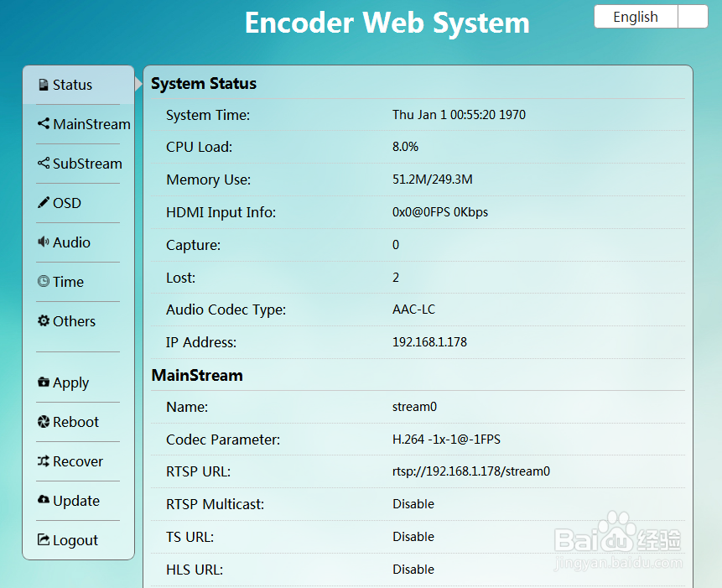This screenshot has height=588, width=722.
Task: Click the MainStream section heading
Action: click(x=197, y=375)
